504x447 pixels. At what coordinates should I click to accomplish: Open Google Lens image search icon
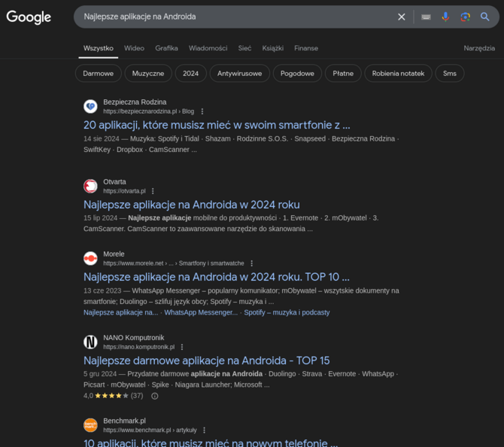click(x=465, y=17)
